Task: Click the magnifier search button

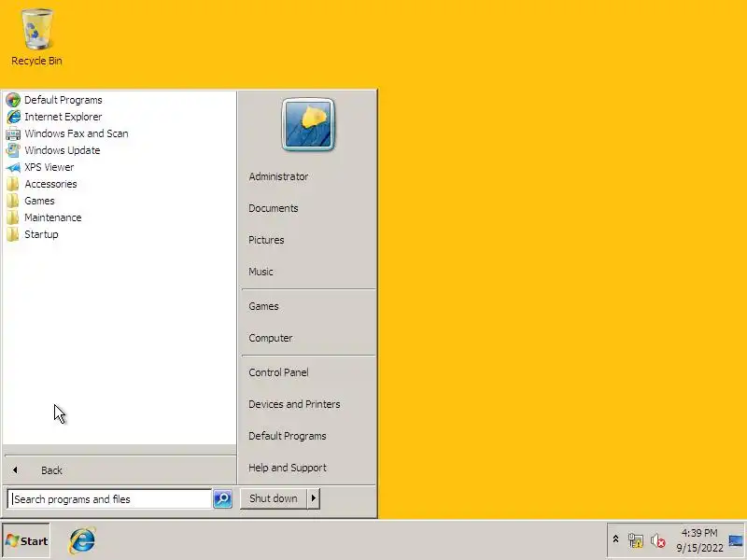Action: pos(222,499)
